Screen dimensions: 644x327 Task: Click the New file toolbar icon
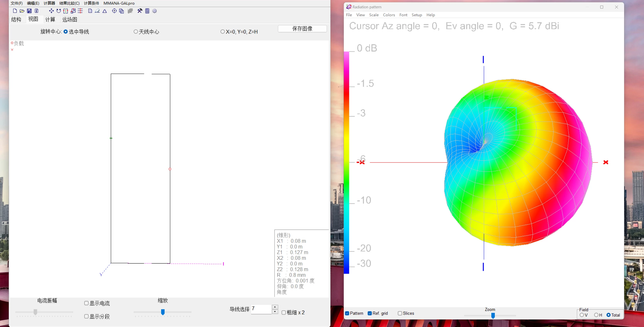pyautogui.click(x=15, y=11)
